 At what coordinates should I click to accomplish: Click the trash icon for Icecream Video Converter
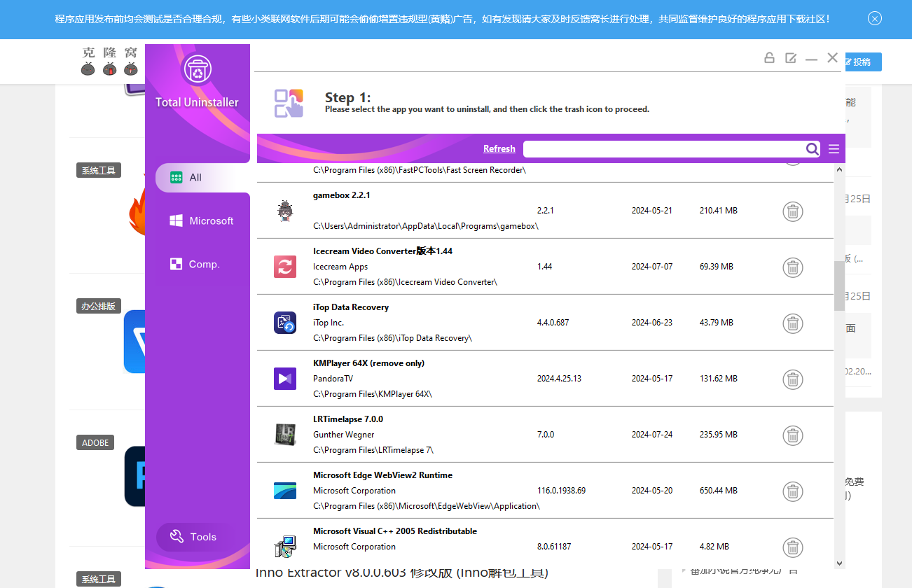pos(792,267)
